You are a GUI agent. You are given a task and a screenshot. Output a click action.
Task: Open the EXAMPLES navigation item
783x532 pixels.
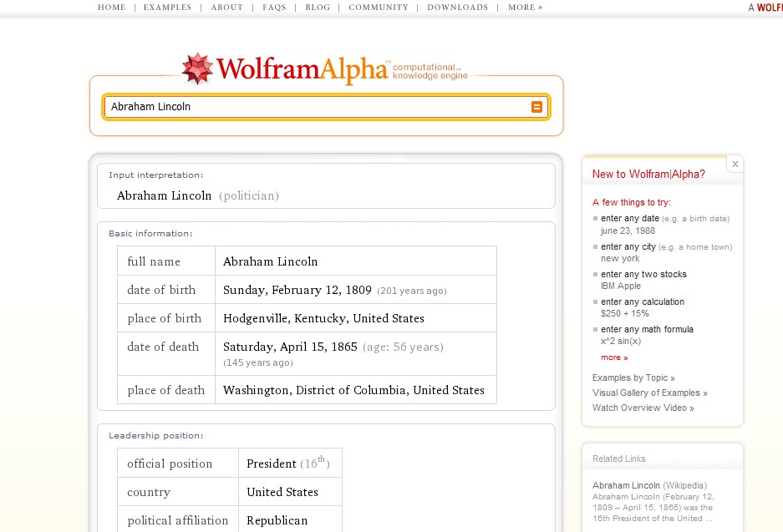pos(167,8)
